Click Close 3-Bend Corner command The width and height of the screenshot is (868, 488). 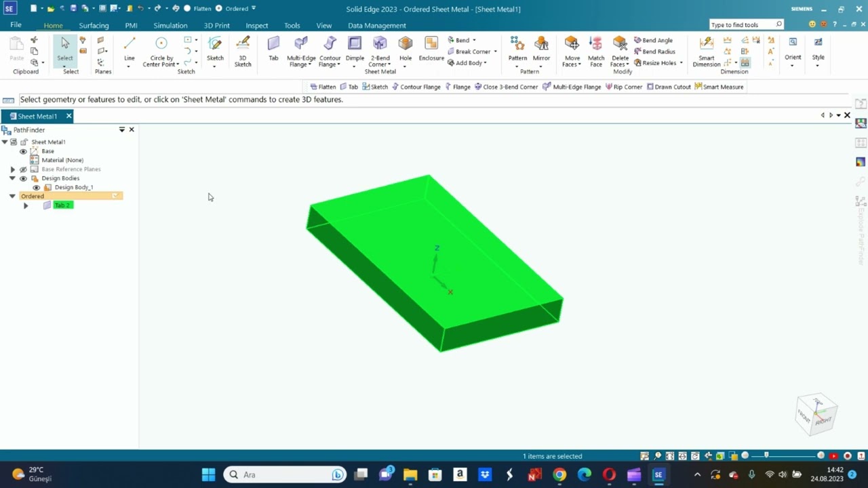click(506, 87)
